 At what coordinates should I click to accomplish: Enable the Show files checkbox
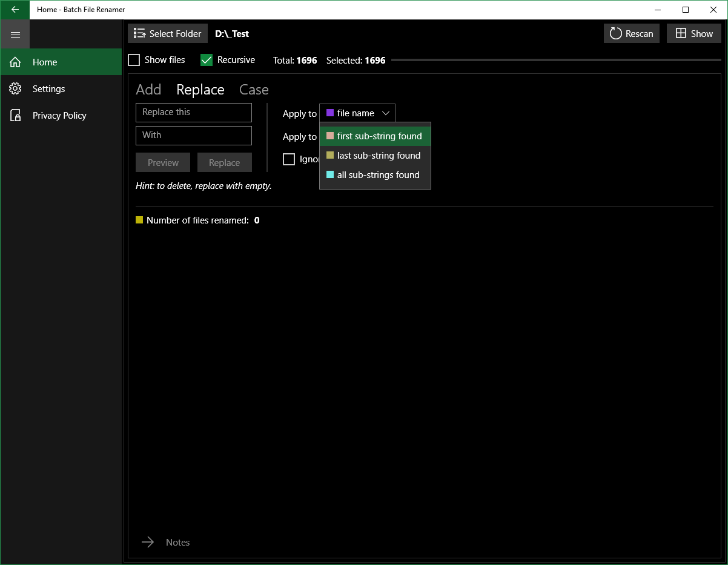[x=134, y=60]
